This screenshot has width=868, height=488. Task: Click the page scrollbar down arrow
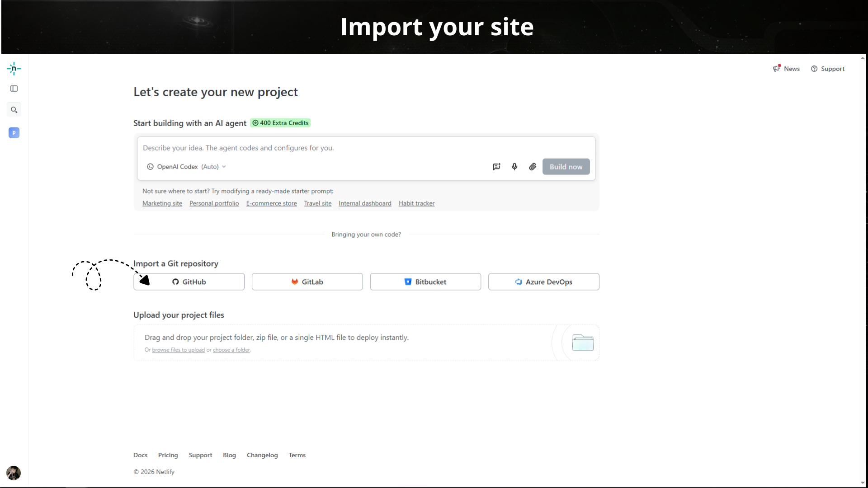pyautogui.click(x=863, y=483)
